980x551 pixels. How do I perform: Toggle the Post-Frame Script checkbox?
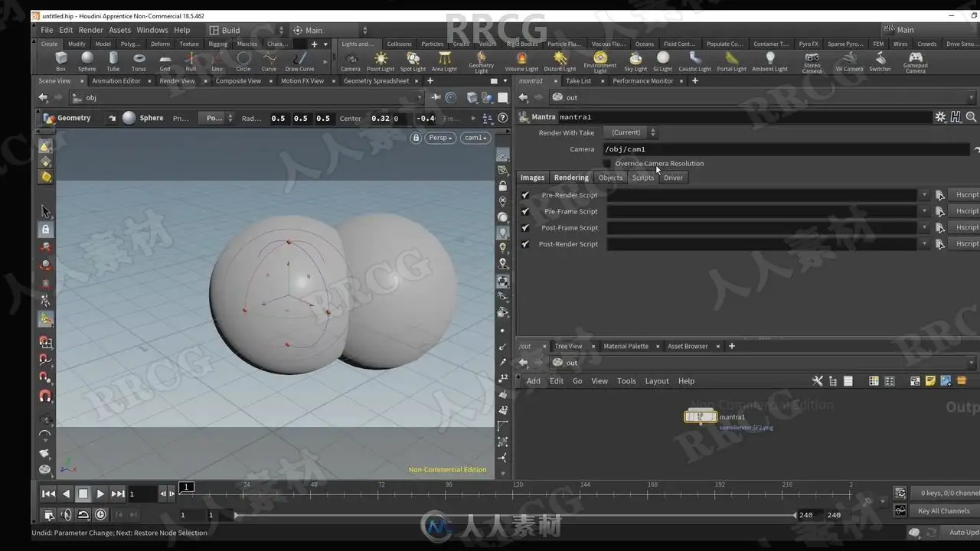coord(525,228)
